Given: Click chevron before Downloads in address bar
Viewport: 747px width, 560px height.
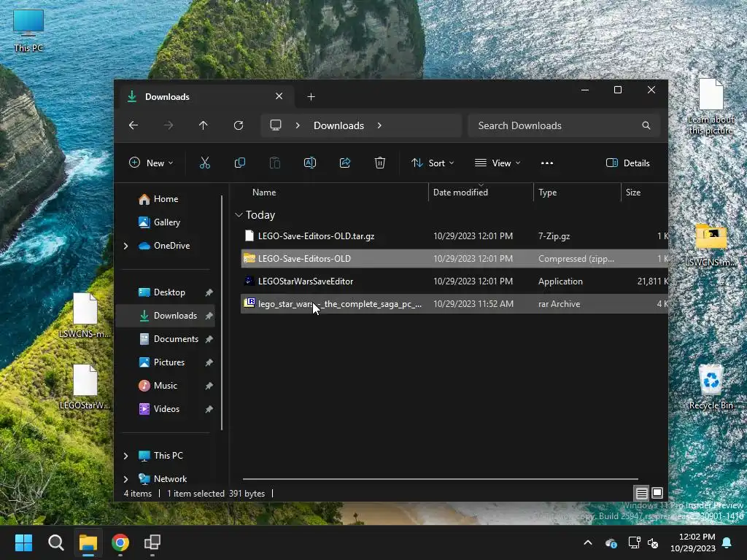Looking at the screenshot, I should pos(298,125).
